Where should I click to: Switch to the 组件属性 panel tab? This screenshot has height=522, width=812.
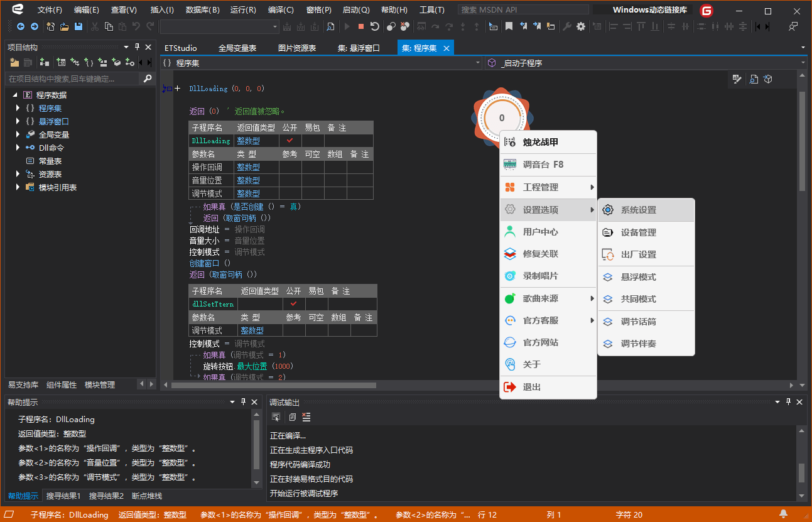pos(62,384)
